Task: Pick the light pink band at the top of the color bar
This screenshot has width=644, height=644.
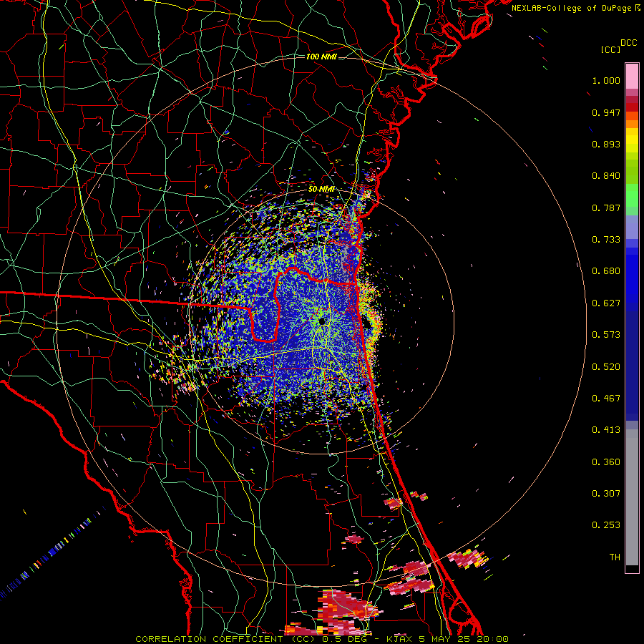Action: [632, 76]
